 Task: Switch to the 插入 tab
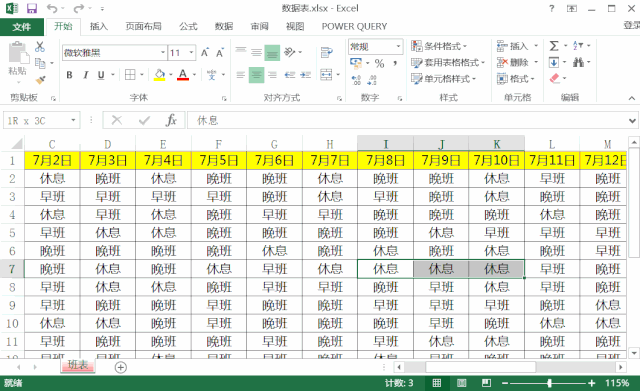[98, 27]
